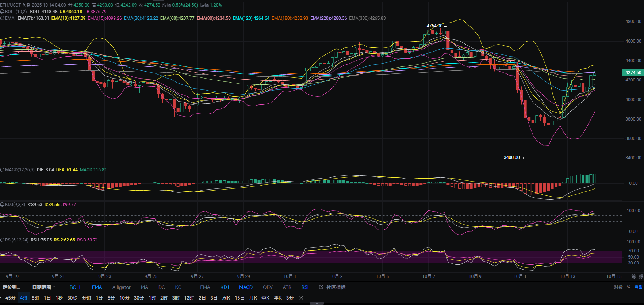Click the bell icon next to MACD(12,26,9)
The height and width of the screenshot is (305, 644).
tap(2, 170)
